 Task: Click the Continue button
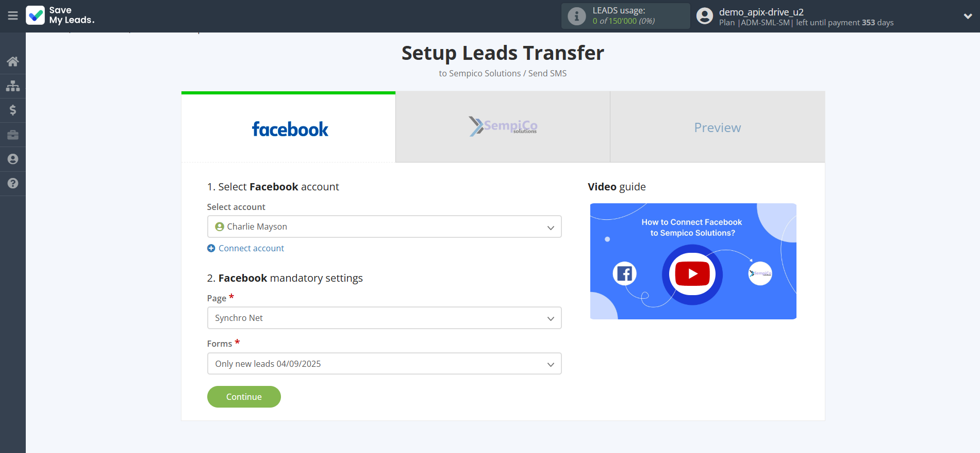[244, 397]
